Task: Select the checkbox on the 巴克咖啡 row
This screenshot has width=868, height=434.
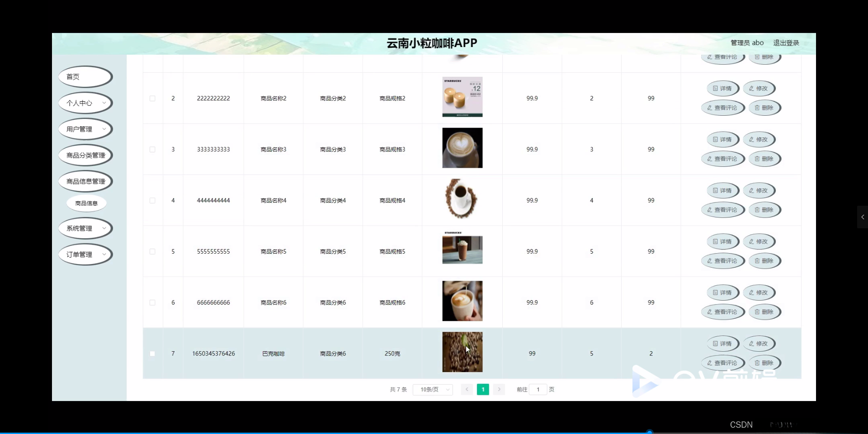Action: click(152, 354)
